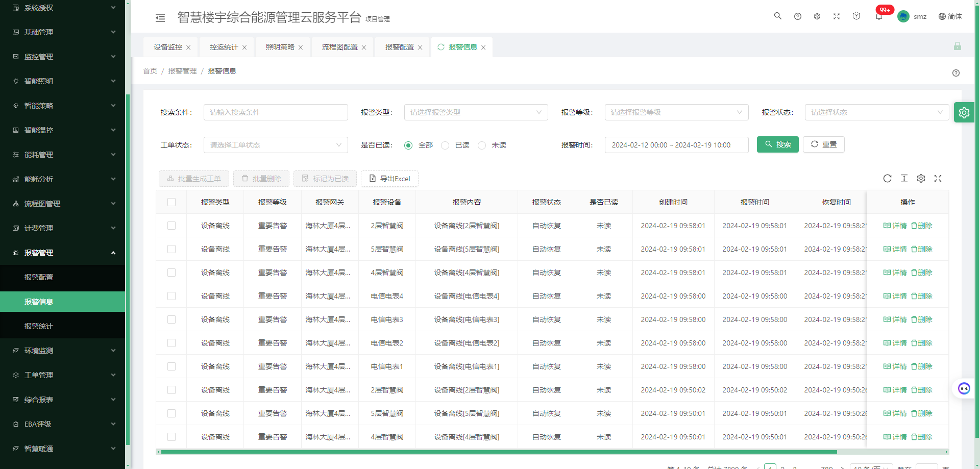Open the notification bell with 99+ badge
The width and height of the screenshot is (980, 469).
[879, 16]
